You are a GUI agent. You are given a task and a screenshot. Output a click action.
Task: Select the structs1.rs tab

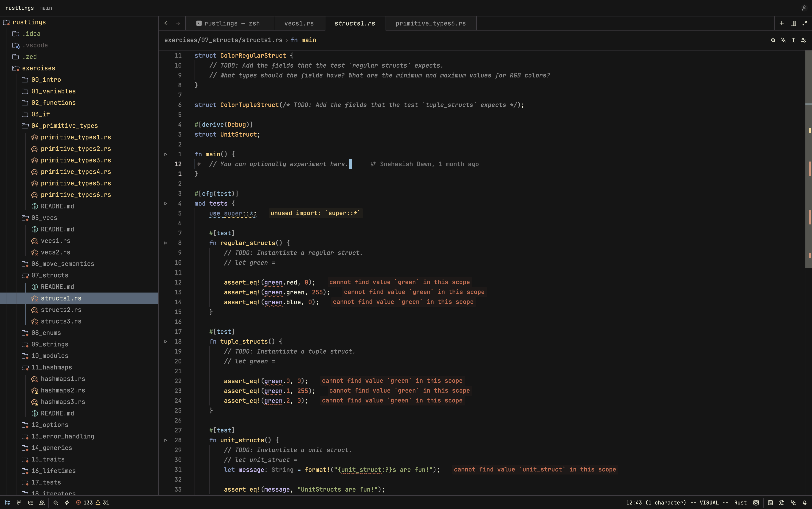click(355, 23)
